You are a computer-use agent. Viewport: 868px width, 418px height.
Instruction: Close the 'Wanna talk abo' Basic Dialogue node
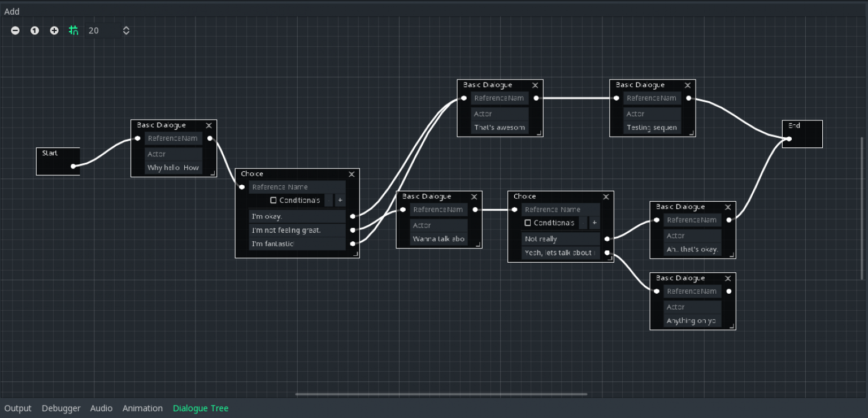click(474, 197)
